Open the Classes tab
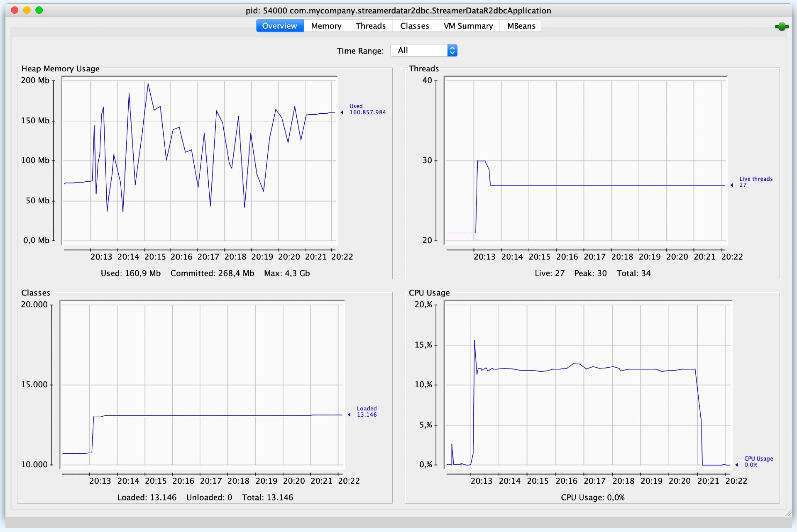797x532 pixels. click(x=414, y=26)
